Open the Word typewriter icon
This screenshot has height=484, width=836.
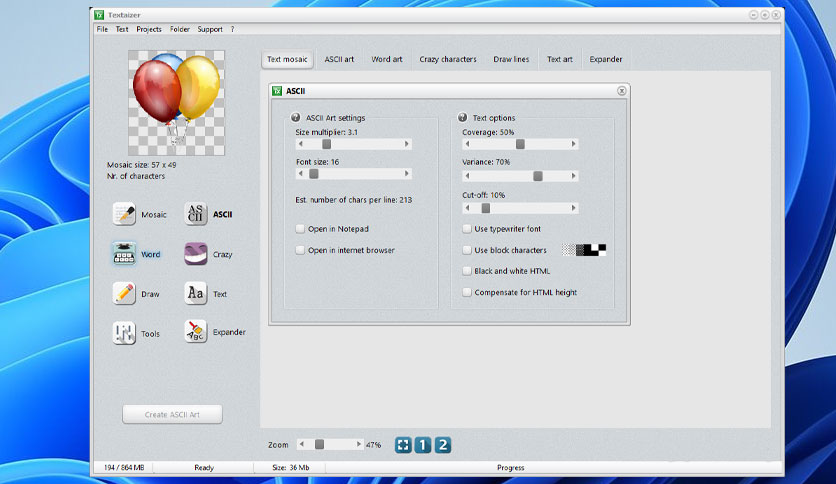(124, 254)
